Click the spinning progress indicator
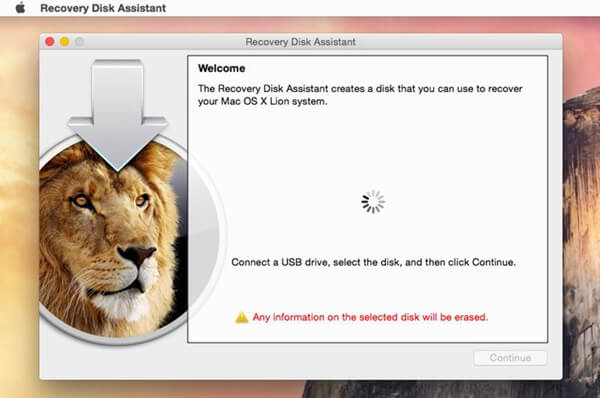The height and width of the screenshot is (398, 600). pyautogui.click(x=373, y=202)
